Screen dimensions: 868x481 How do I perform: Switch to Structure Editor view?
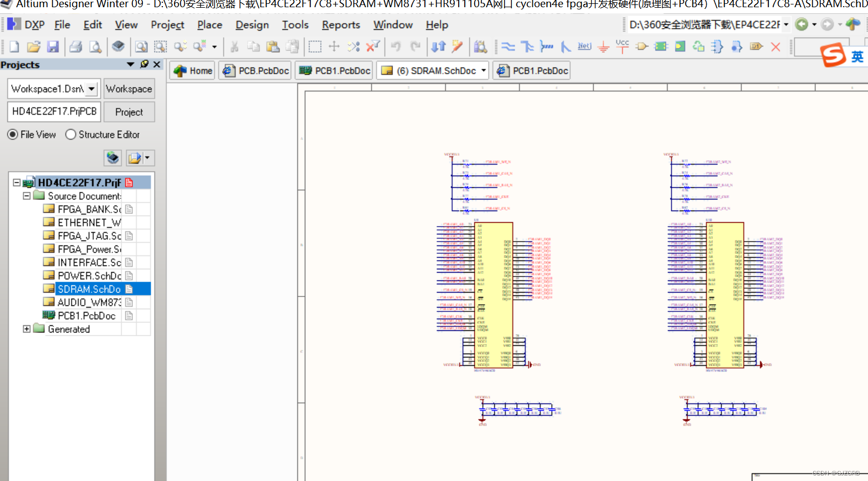point(70,135)
